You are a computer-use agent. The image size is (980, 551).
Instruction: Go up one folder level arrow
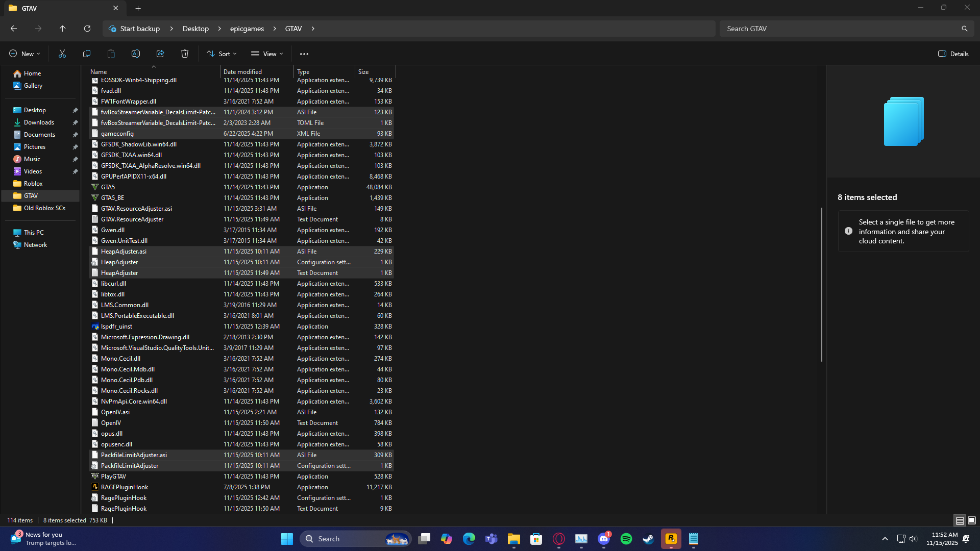click(x=63, y=29)
